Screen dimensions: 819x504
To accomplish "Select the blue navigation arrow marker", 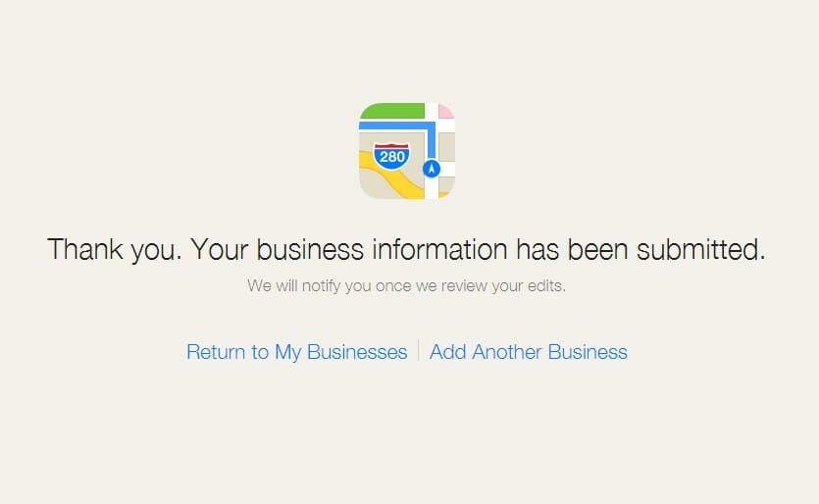I will tap(432, 169).
